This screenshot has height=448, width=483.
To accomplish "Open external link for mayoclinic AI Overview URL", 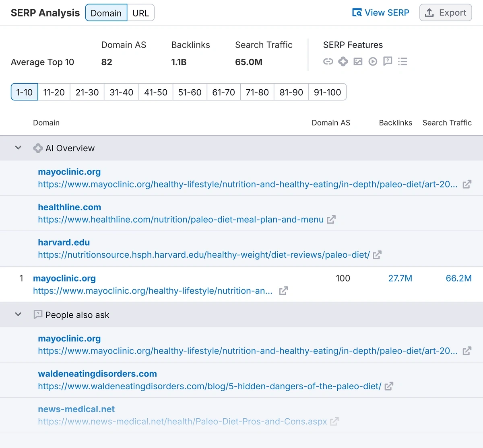I will pyautogui.click(x=467, y=184).
